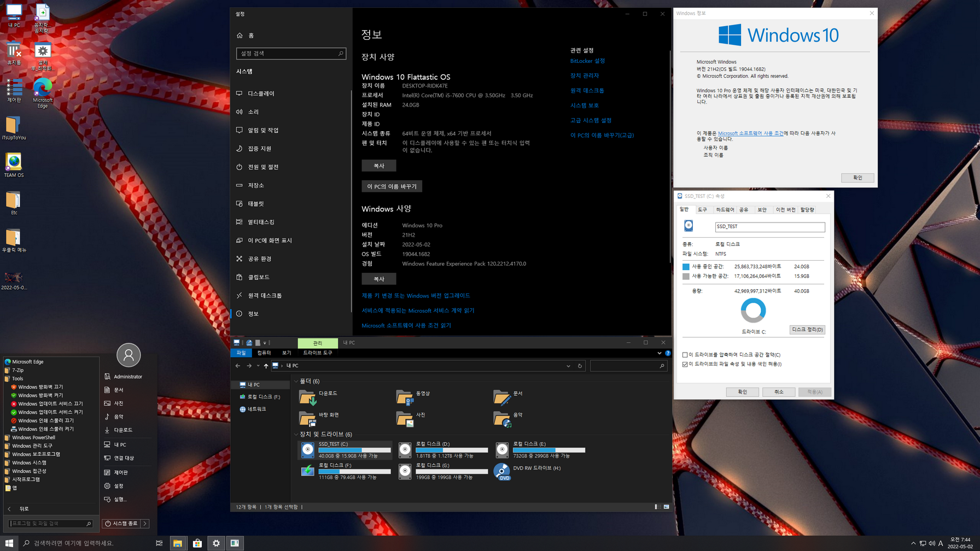Open the 제어판 desktop icon
This screenshot has width=980, height=551.
tap(14, 90)
